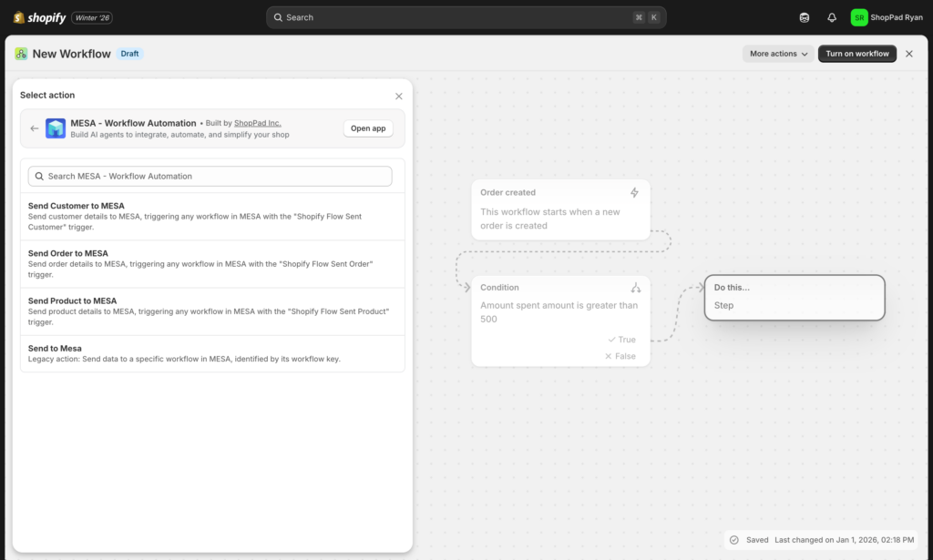Click MESA - Workflow Automation title
933x560 pixels.
coord(133,123)
